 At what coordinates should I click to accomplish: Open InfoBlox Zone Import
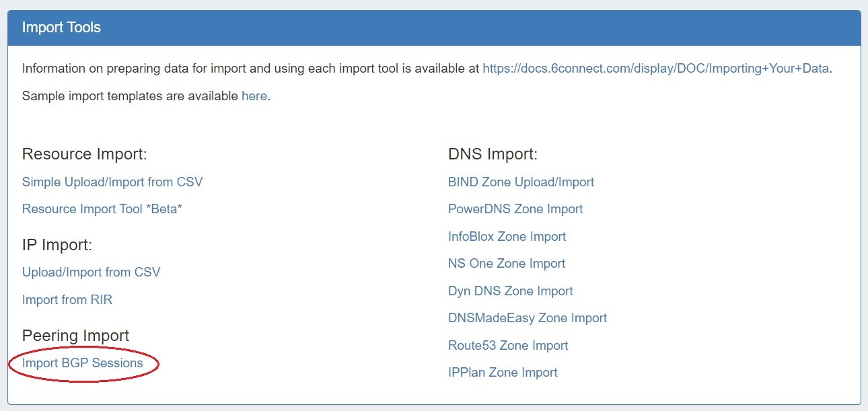(x=507, y=236)
